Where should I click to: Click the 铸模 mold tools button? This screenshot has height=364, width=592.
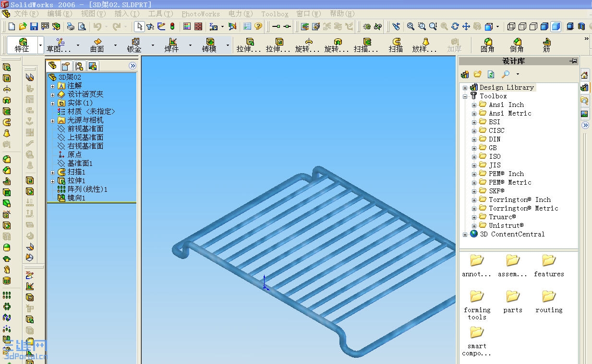pyautogui.click(x=209, y=45)
